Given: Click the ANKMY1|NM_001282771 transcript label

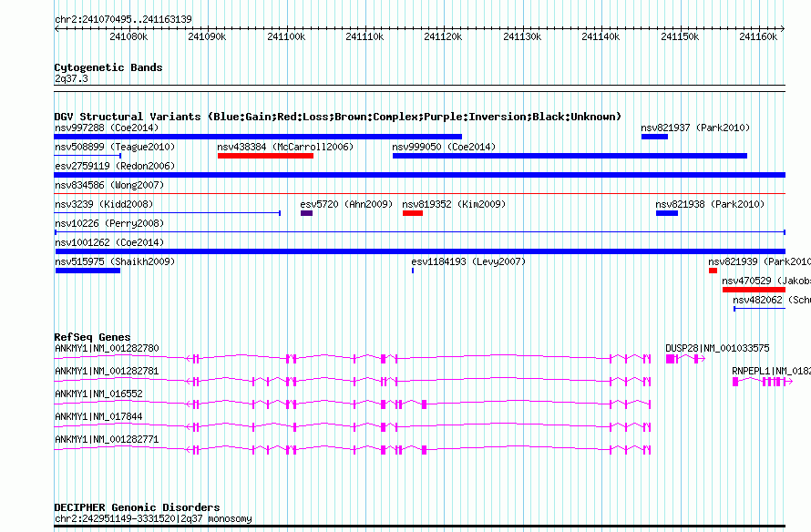Looking at the screenshot, I should 107,439.
